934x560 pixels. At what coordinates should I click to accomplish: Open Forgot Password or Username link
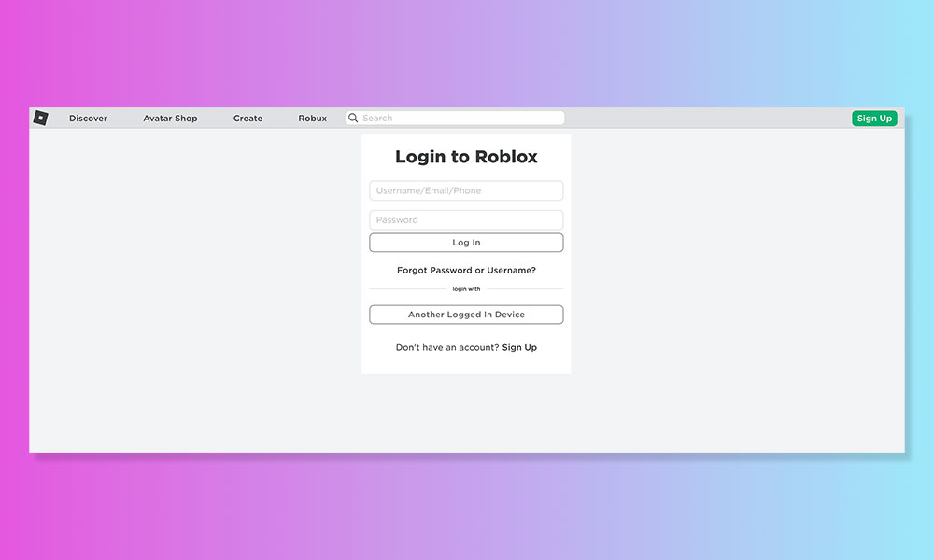coord(466,270)
